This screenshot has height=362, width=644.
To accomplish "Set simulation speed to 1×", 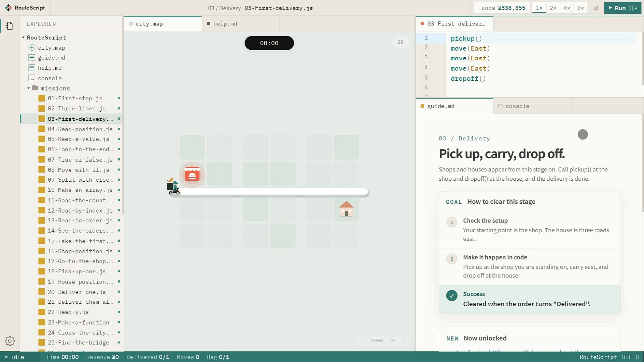I will point(539,8).
